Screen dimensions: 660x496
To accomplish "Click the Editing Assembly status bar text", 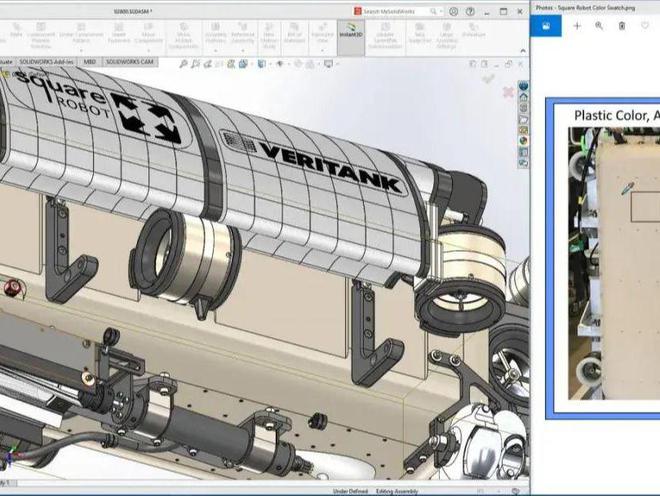I will pyautogui.click(x=397, y=491).
